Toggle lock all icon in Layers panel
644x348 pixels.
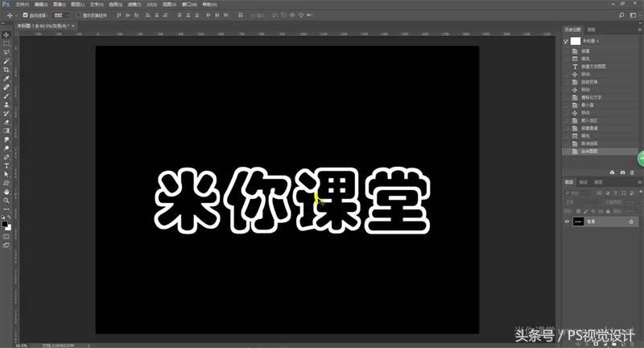(608, 211)
